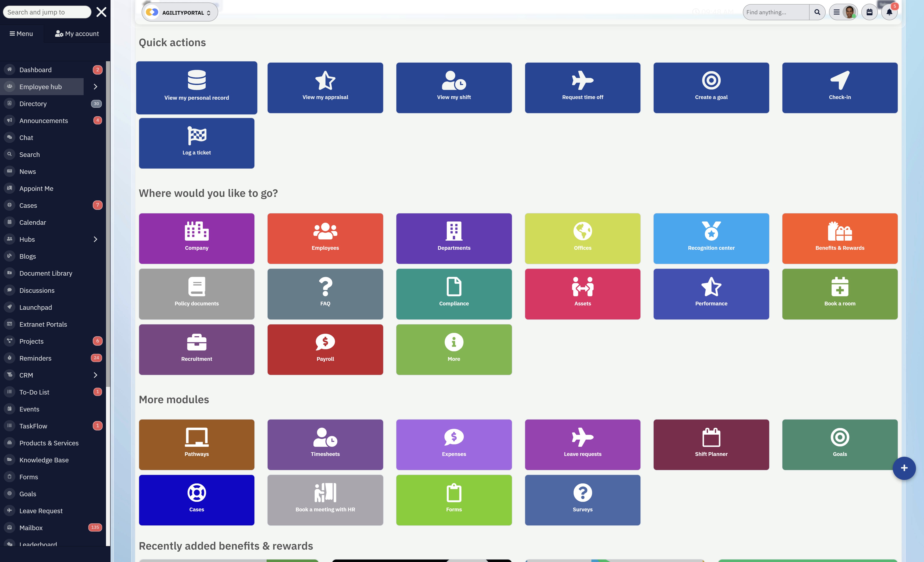This screenshot has width=924, height=562.
Task: Expand the Employee hub submenu arrow
Action: click(x=95, y=87)
